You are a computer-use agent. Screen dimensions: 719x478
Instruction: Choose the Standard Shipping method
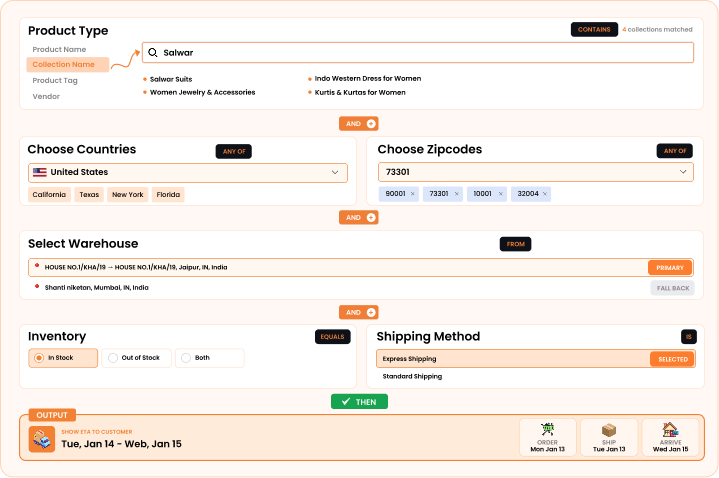[x=412, y=376]
